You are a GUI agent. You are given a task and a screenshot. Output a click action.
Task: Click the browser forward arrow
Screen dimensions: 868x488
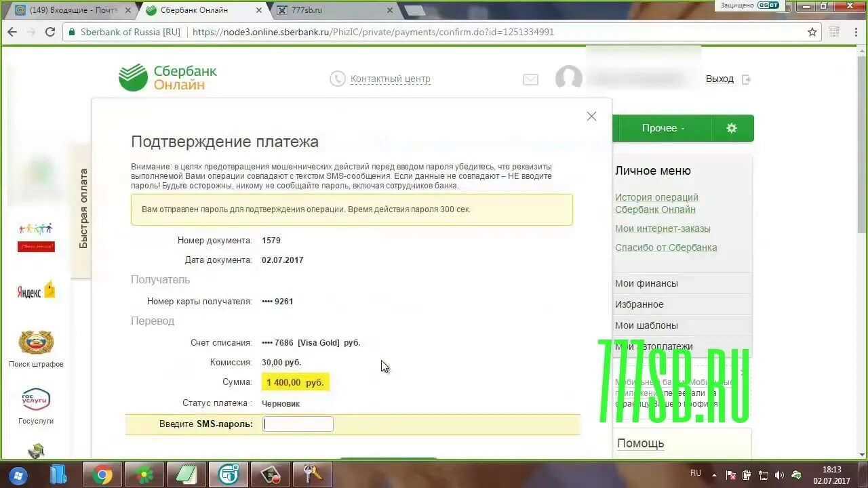pos(31,32)
